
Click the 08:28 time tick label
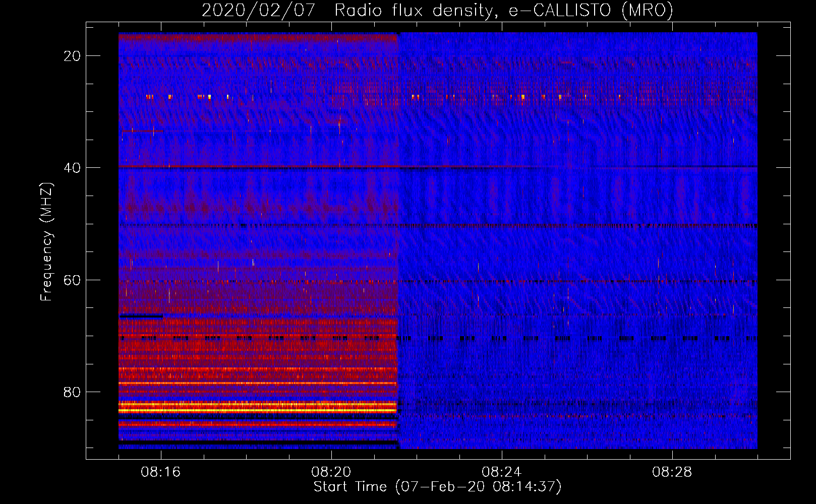point(672,472)
